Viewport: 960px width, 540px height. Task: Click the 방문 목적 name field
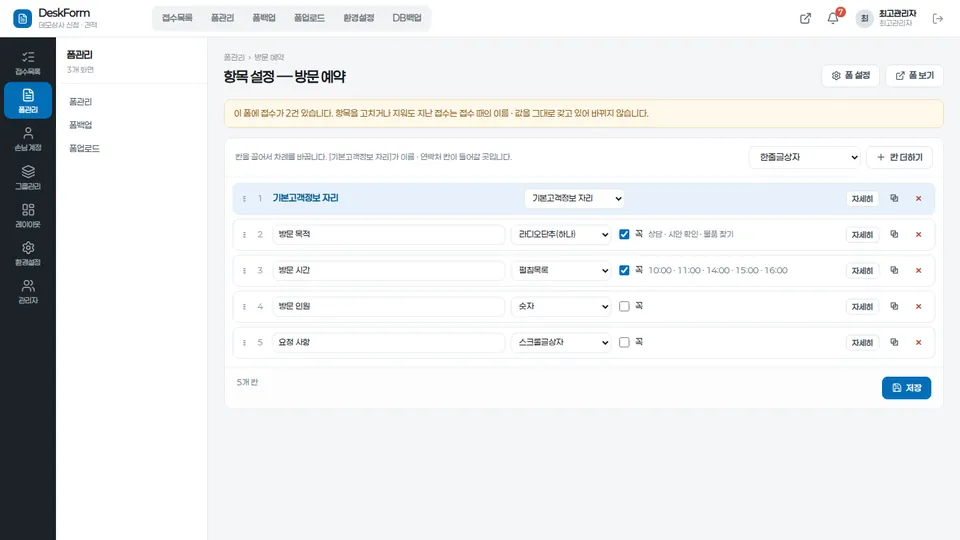[389, 234]
